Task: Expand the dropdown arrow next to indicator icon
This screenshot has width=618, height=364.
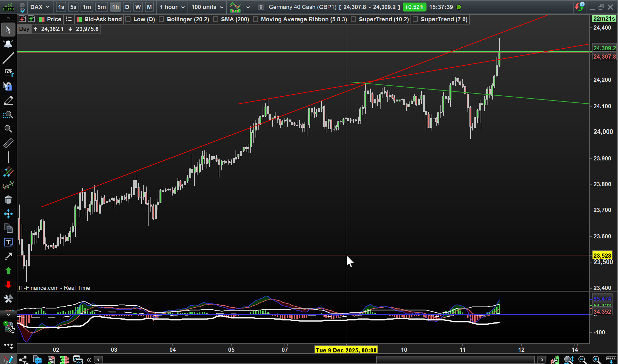Action: click(x=248, y=7)
